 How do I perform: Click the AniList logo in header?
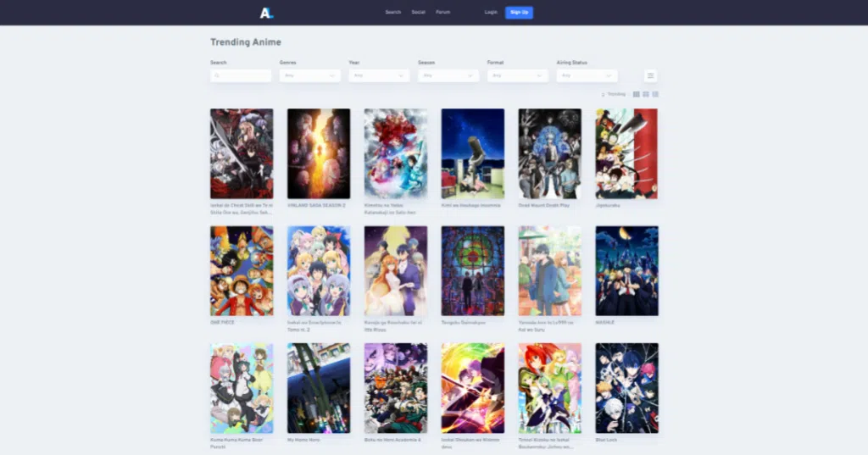pos(267,12)
